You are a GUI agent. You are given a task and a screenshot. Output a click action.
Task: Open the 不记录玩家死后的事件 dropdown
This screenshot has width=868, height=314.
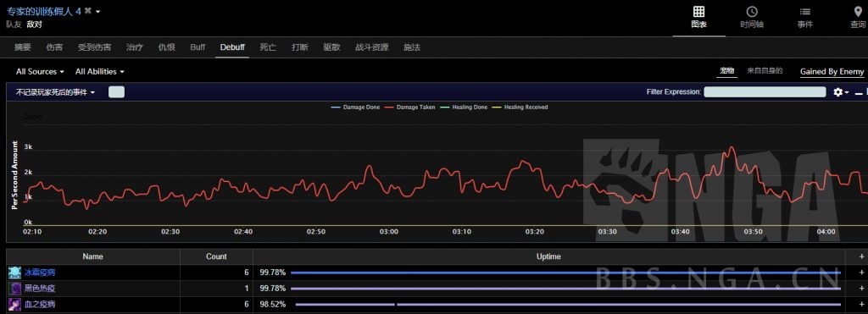(55, 92)
